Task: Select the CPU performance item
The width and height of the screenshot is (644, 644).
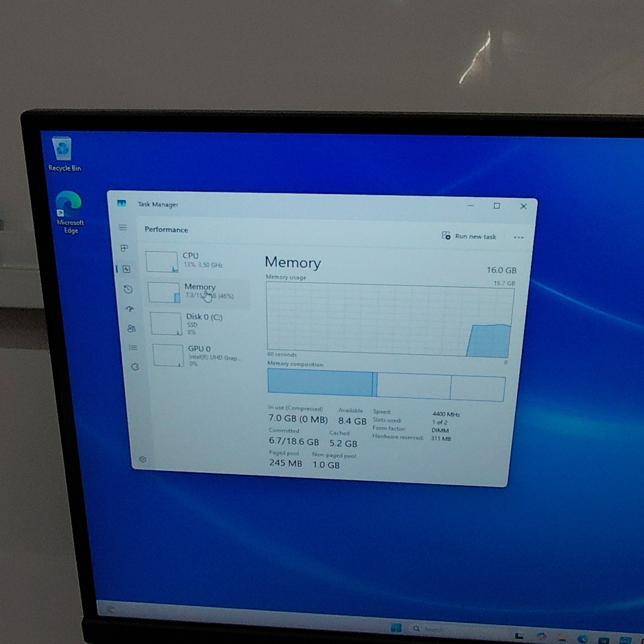Action: tap(196, 261)
